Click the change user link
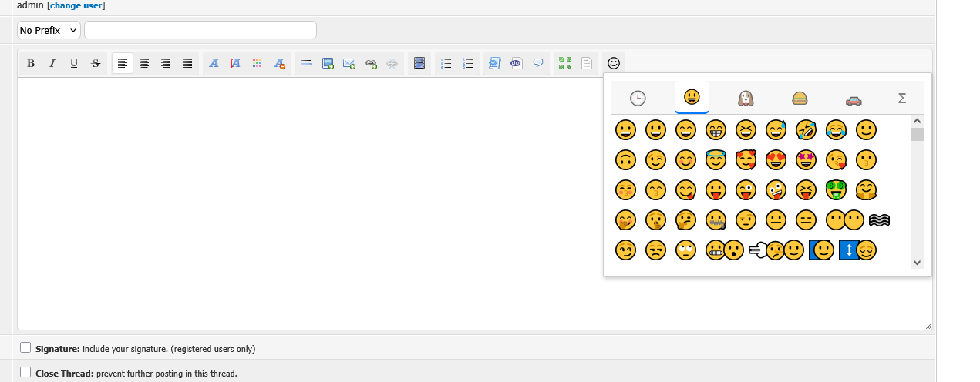 pyautogui.click(x=76, y=5)
